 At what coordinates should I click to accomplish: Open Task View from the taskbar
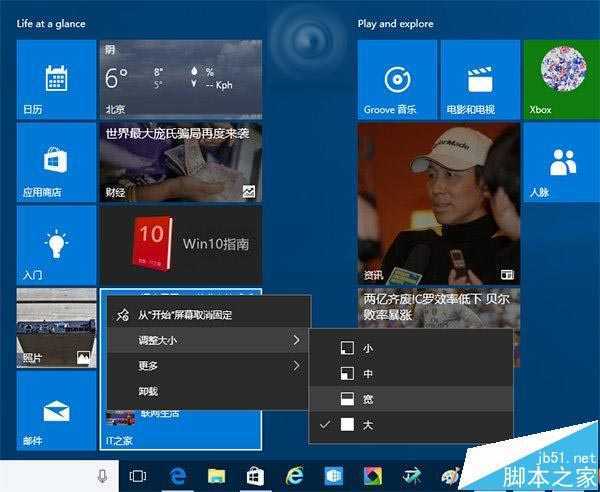(138, 476)
